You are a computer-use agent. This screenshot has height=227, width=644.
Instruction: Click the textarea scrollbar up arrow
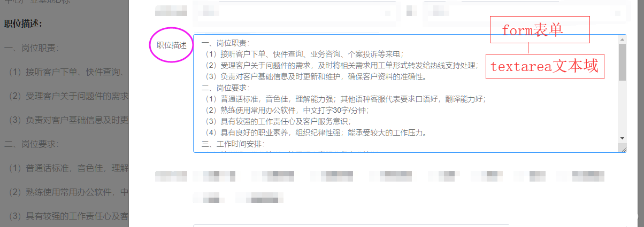pos(622,39)
